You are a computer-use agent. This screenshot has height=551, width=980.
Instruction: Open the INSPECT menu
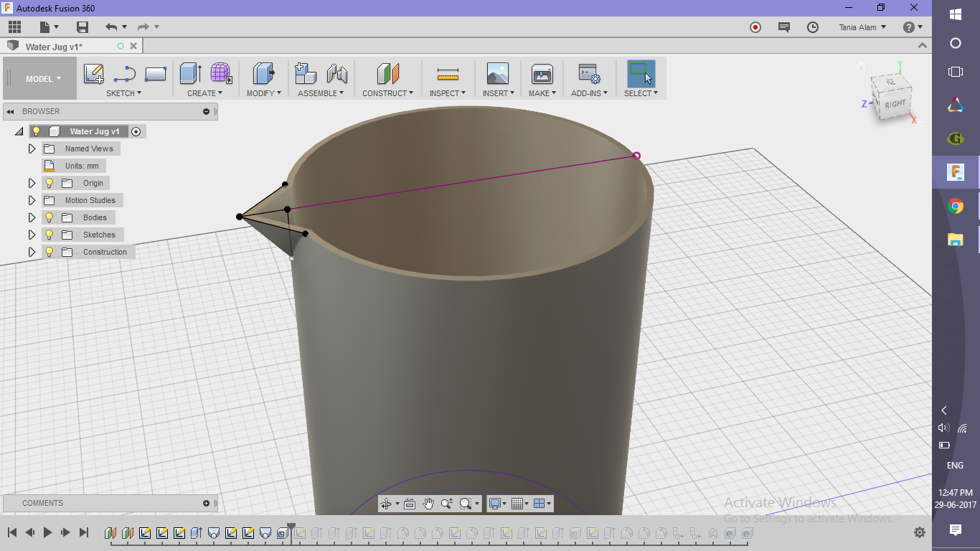(448, 93)
